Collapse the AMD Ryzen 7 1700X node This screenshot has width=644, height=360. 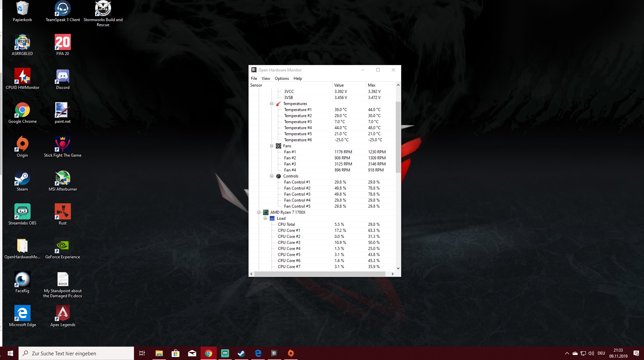(259, 212)
